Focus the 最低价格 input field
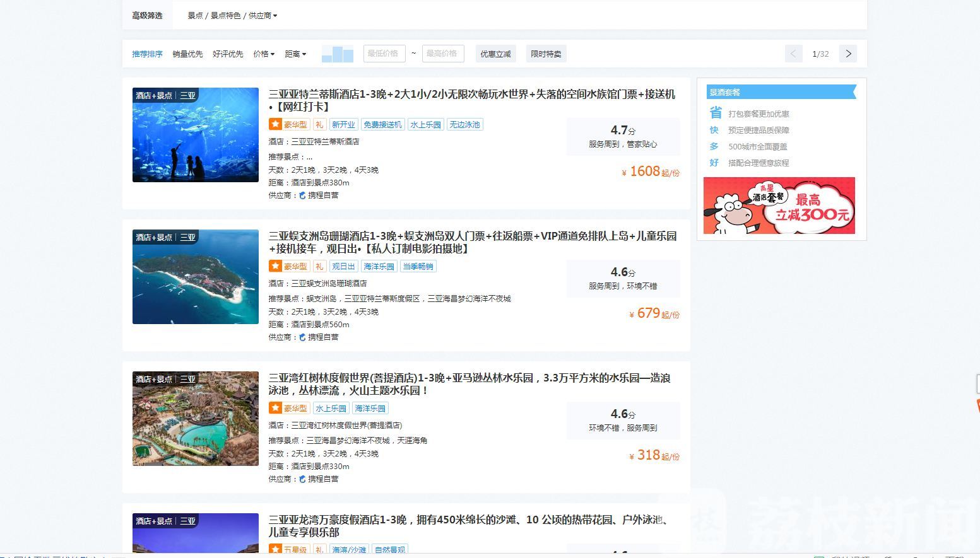 coord(384,54)
